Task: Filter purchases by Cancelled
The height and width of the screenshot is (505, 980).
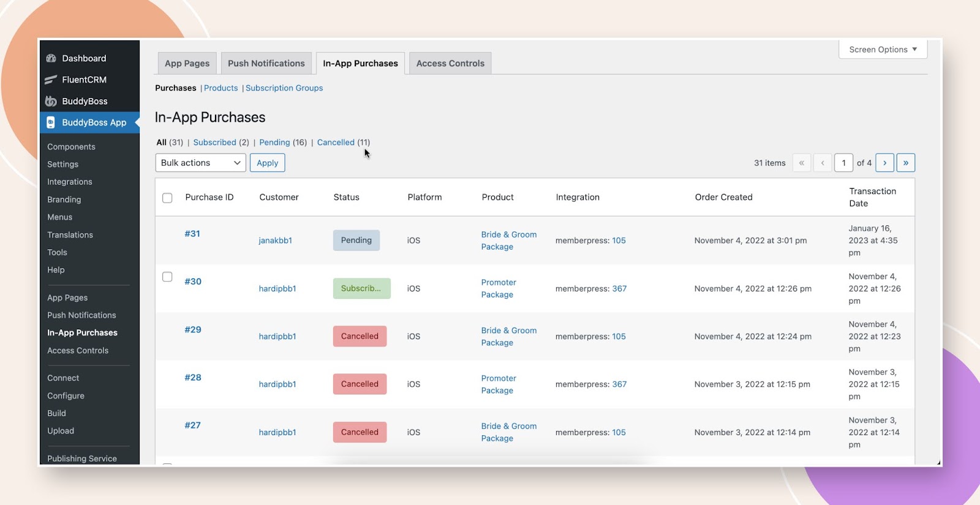Action: pyautogui.click(x=336, y=142)
